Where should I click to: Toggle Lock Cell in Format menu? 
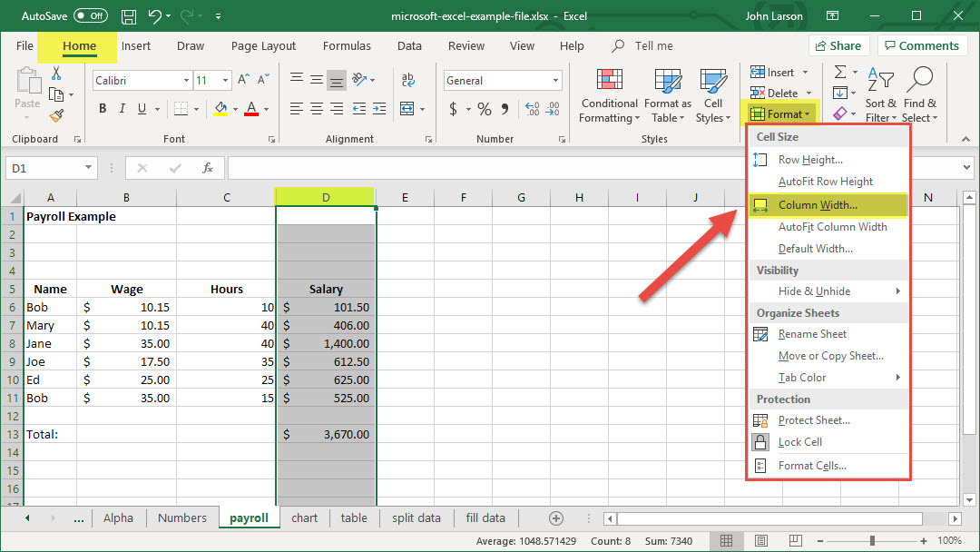tap(799, 442)
